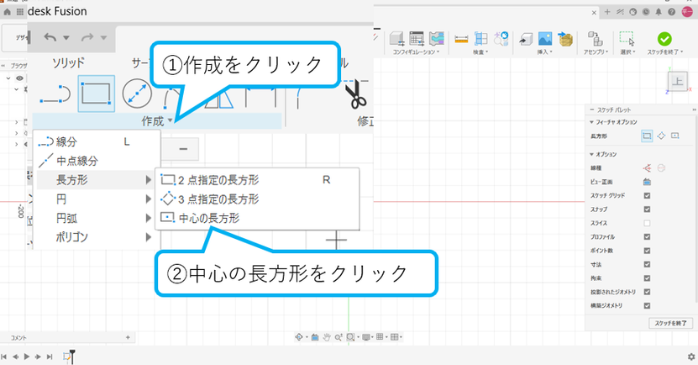Click the Insert Derive arrow-box icon
The width and height of the screenshot is (698, 365).
pyautogui.click(x=525, y=39)
